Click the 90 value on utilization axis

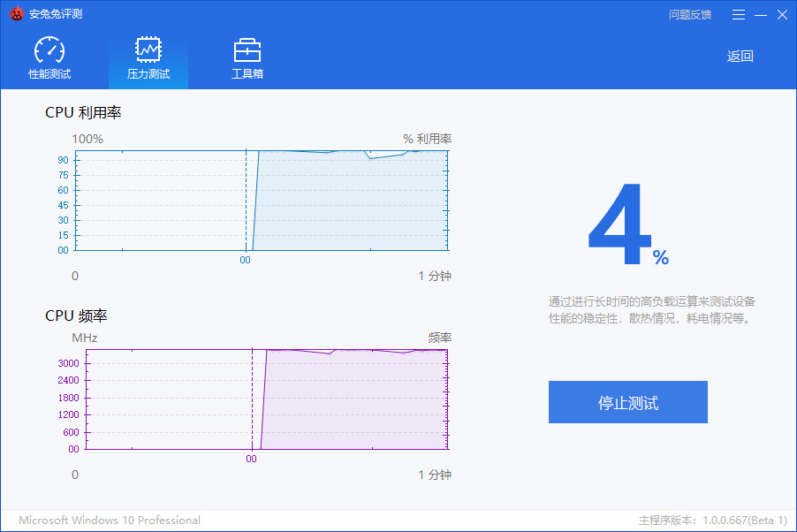[x=63, y=160]
